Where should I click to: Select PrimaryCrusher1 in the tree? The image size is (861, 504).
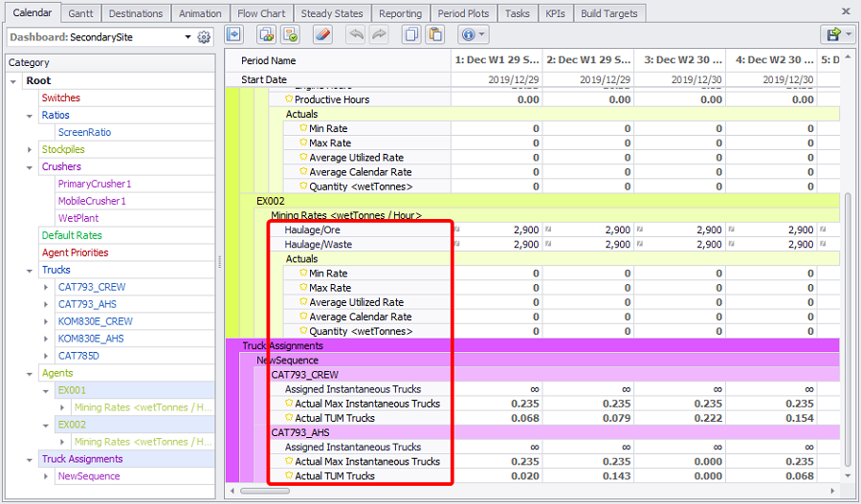[x=94, y=184]
